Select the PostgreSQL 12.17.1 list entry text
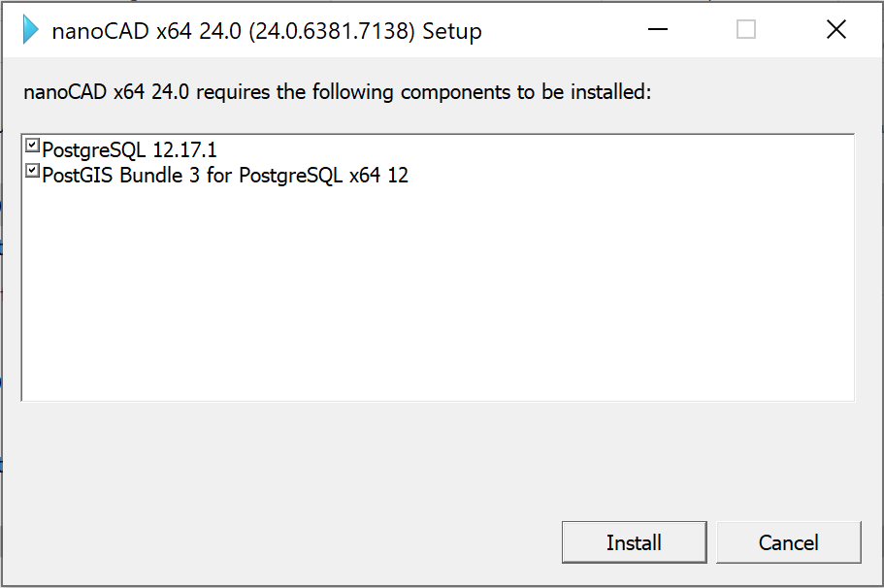This screenshot has width=884, height=588. pos(129,150)
